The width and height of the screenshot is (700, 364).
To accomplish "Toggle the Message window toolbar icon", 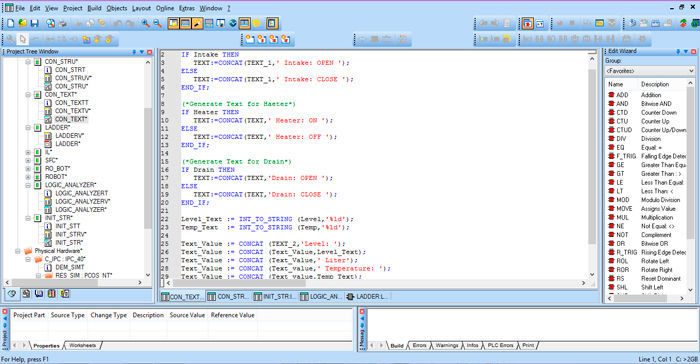I will tap(185, 23).
